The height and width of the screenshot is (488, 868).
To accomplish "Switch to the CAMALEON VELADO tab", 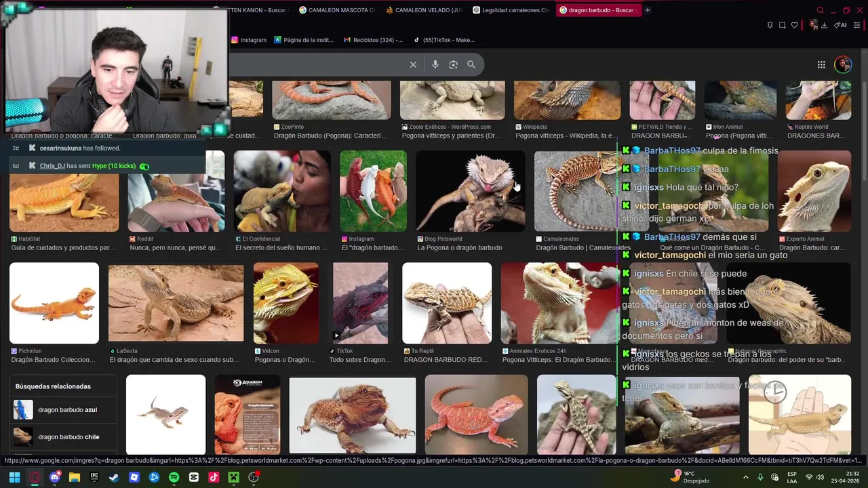I will click(x=424, y=10).
